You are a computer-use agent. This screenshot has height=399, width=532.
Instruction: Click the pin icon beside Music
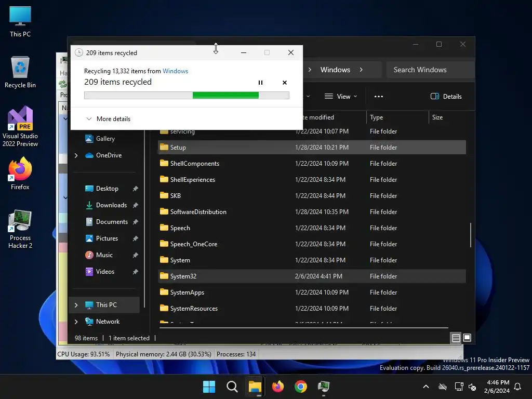click(136, 255)
